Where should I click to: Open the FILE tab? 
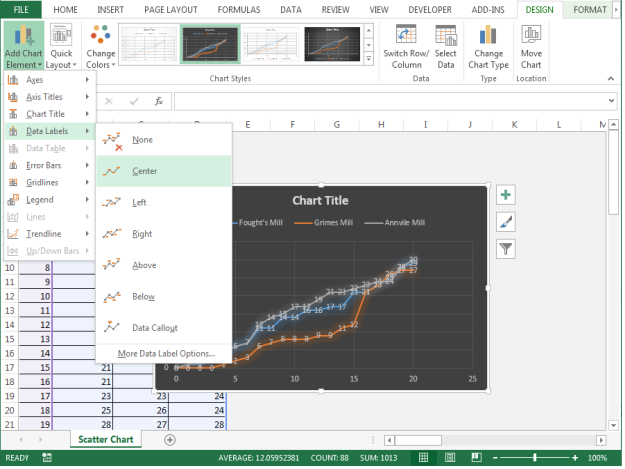(21, 10)
